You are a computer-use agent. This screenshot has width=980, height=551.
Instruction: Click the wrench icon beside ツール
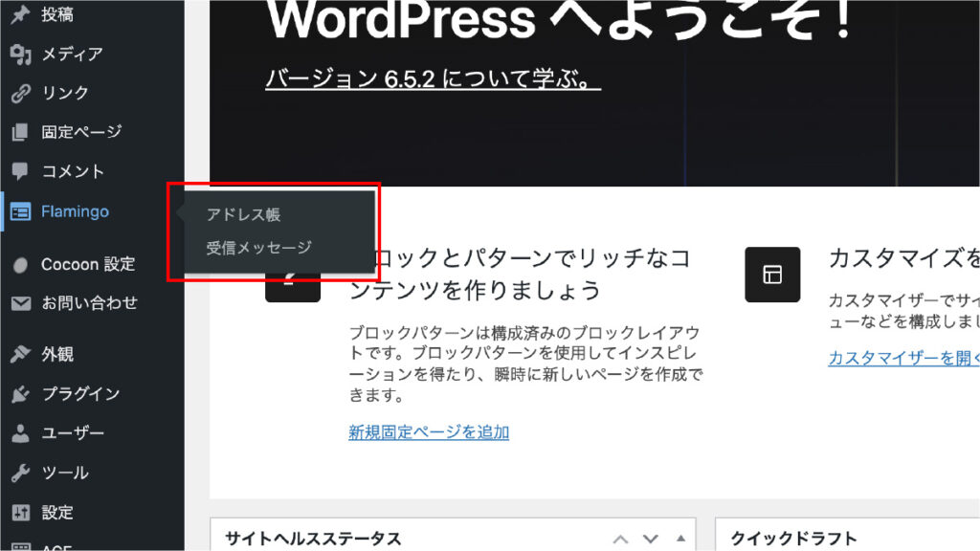[x=20, y=474]
